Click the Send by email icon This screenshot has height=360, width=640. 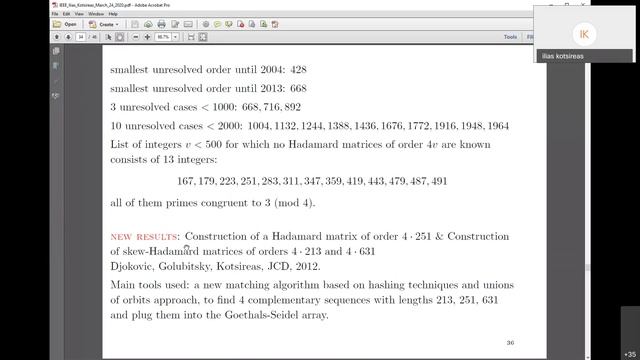point(188,24)
